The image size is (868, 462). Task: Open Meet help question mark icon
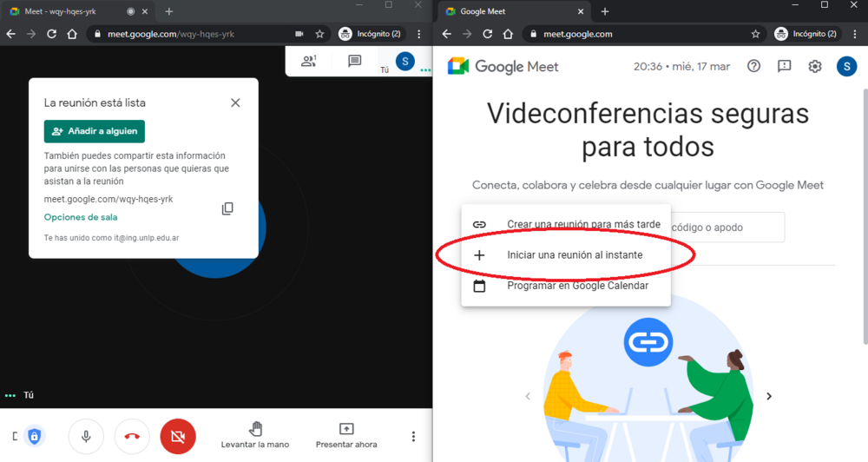pos(753,66)
